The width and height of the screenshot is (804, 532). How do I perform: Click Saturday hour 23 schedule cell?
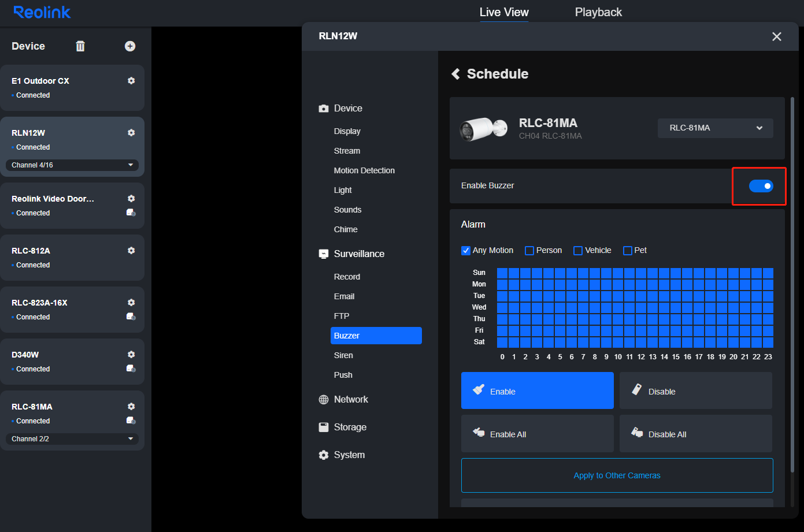[768, 342]
